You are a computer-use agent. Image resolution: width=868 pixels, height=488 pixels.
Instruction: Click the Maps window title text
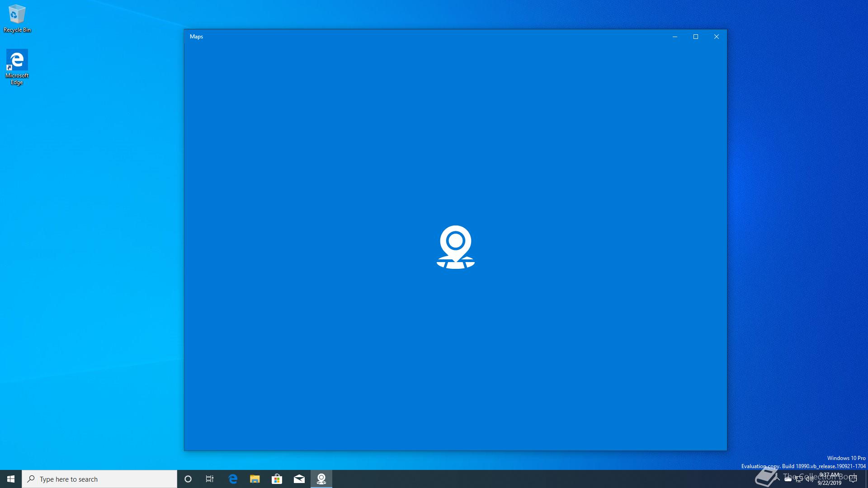[x=196, y=37]
